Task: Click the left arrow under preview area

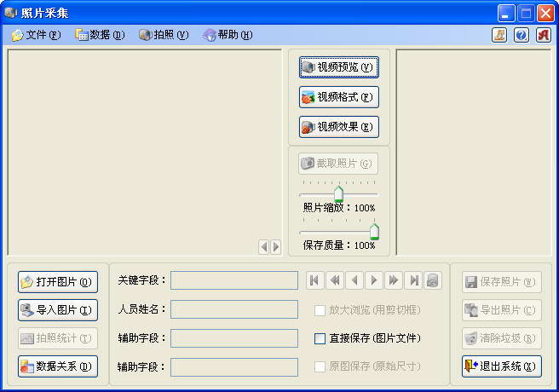Action: 264,246
